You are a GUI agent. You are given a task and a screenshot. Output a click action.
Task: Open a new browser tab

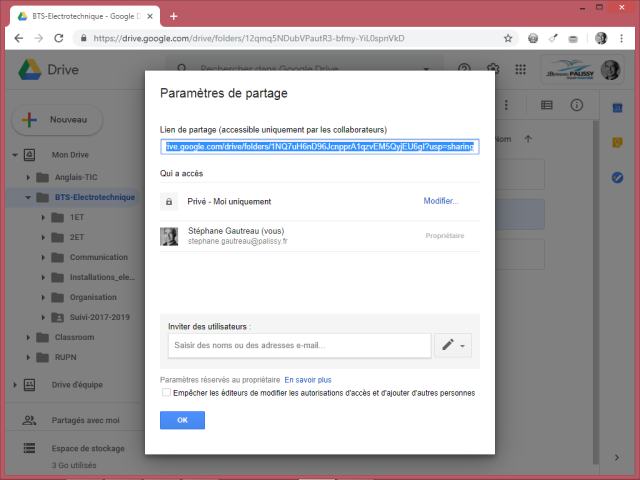click(x=173, y=16)
